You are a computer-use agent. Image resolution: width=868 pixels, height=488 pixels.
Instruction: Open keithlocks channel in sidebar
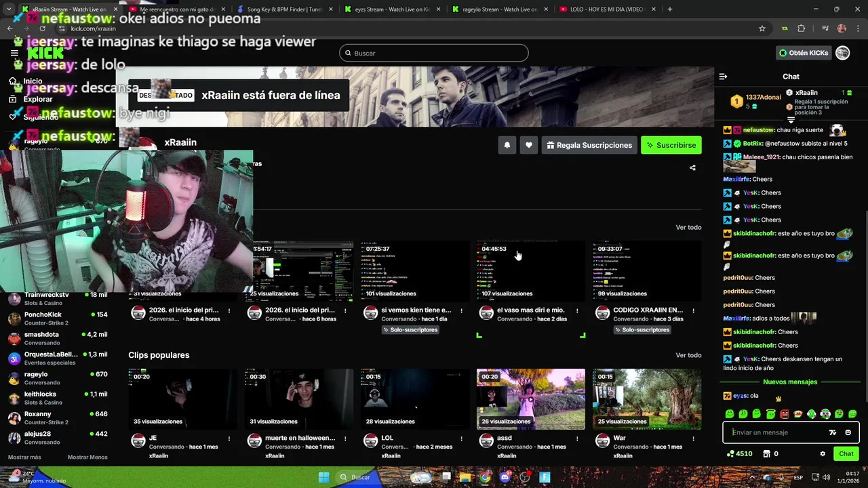click(x=57, y=398)
